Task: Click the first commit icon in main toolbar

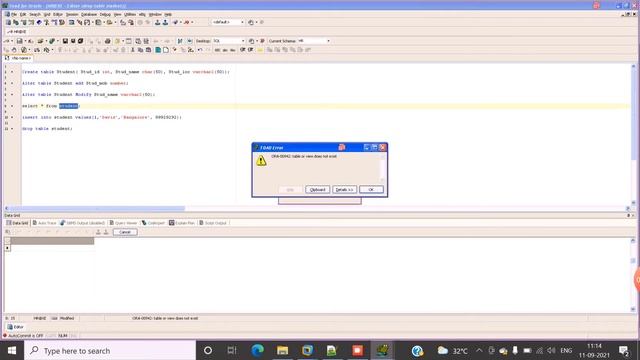Action: pyautogui.click(x=158, y=22)
